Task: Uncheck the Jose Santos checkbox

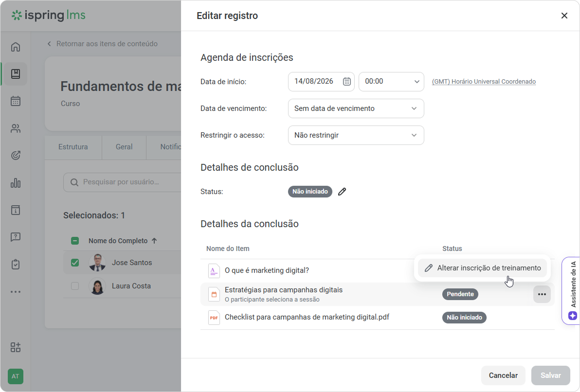Action: (x=75, y=263)
